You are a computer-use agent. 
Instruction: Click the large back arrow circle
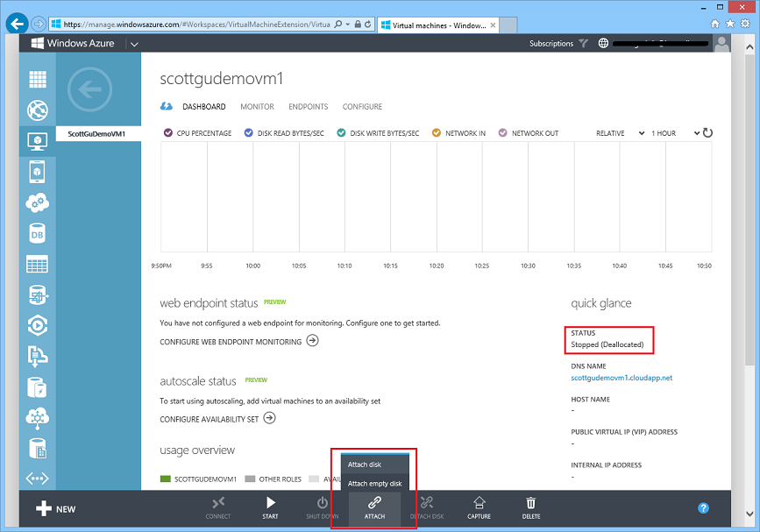(89, 89)
